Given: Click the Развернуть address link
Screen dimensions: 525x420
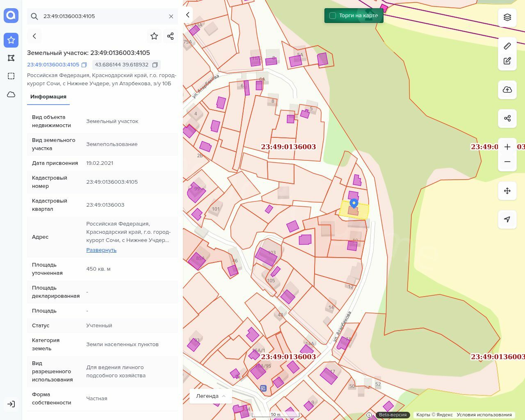Looking at the screenshot, I should 101,250.
